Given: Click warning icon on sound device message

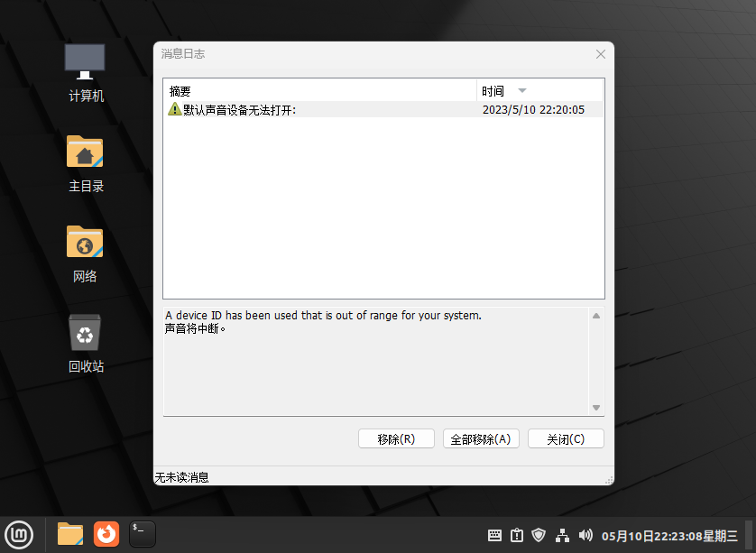Looking at the screenshot, I should coord(174,109).
